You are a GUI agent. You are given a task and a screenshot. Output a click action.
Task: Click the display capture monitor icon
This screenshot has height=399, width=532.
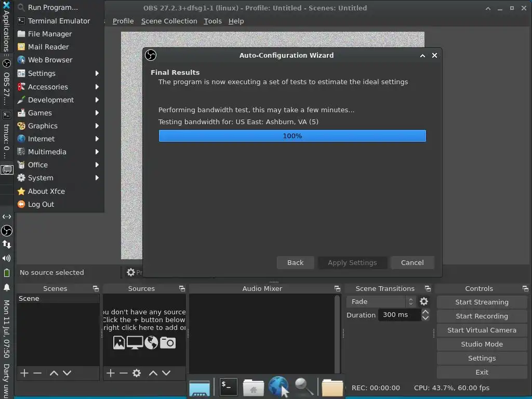[135, 342]
